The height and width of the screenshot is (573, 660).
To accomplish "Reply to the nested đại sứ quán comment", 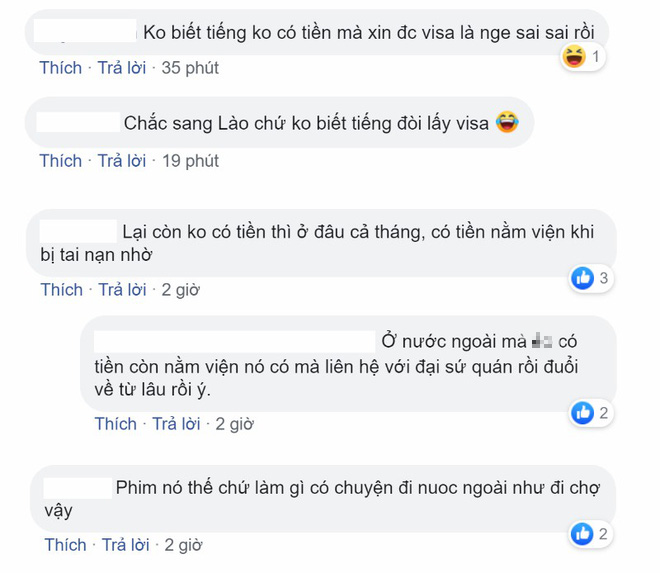I will coord(176,424).
